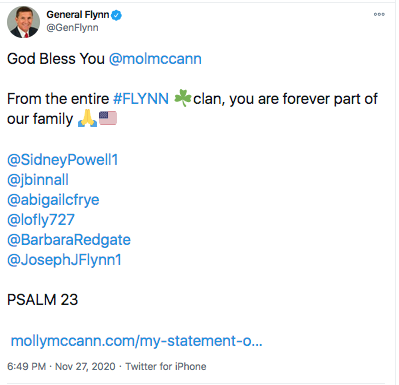Click the praying hands emoji

click(87, 118)
